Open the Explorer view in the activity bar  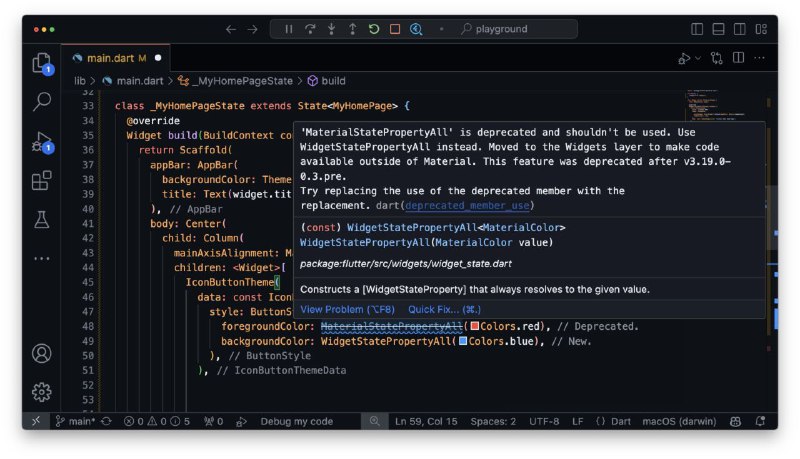pos(41,64)
